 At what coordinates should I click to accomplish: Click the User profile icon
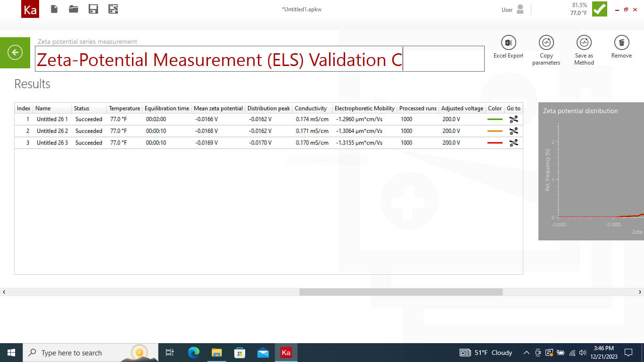click(x=520, y=9)
